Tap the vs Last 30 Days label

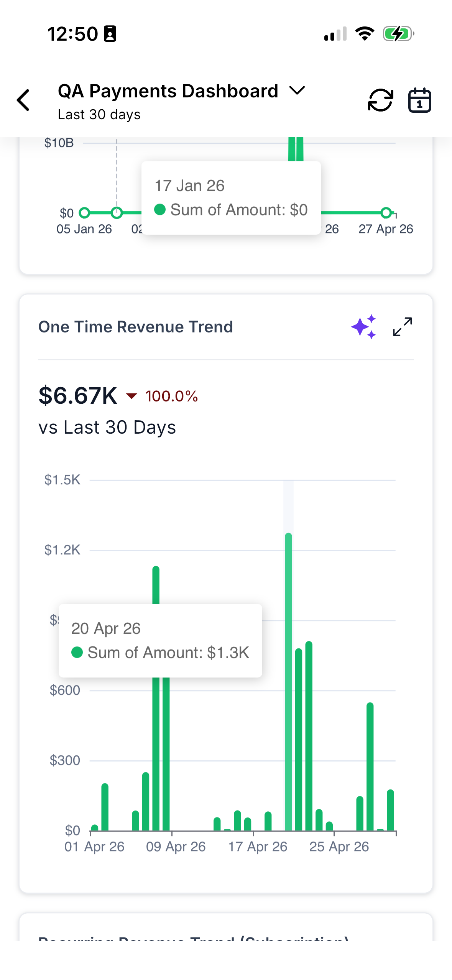tap(107, 427)
